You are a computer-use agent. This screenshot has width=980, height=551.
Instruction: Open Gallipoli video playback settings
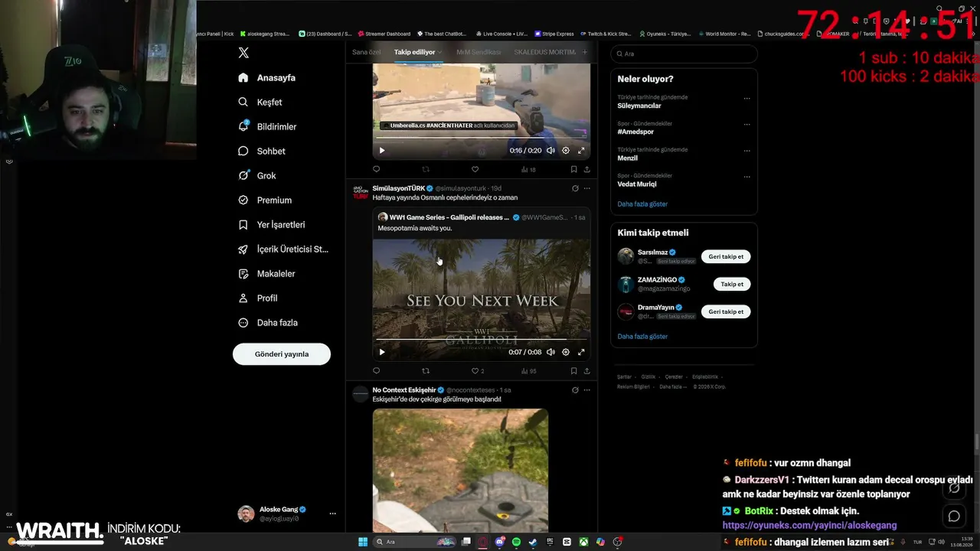[x=566, y=352]
